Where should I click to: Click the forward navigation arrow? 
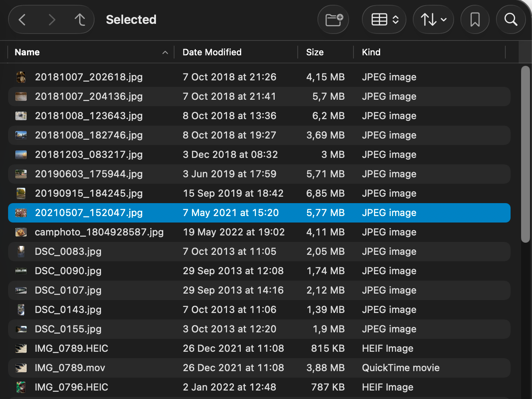pyautogui.click(x=51, y=19)
